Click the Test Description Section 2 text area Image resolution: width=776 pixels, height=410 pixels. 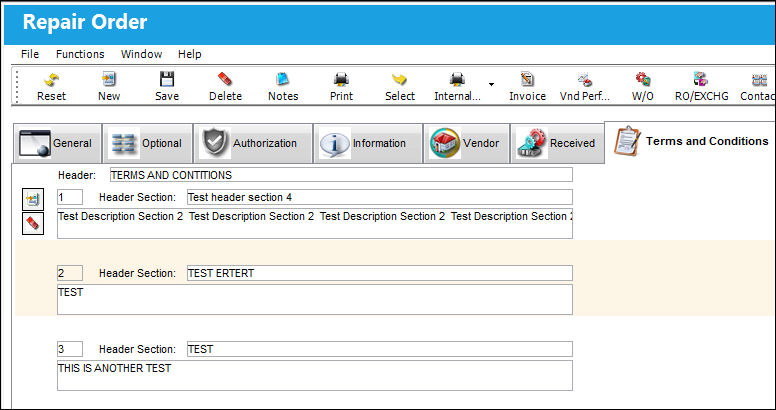(x=315, y=224)
